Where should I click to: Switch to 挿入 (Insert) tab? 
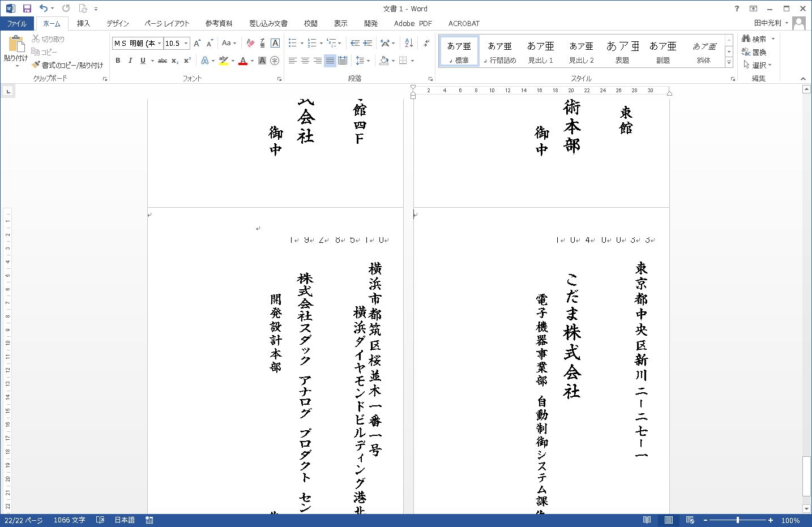click(84, 23)
